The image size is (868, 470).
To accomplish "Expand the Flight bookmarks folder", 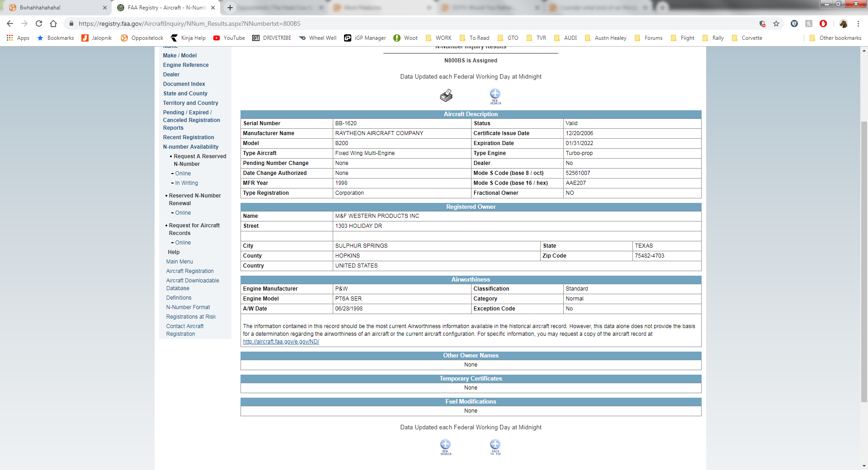I will pyautogui.click(x=682, y=38).
